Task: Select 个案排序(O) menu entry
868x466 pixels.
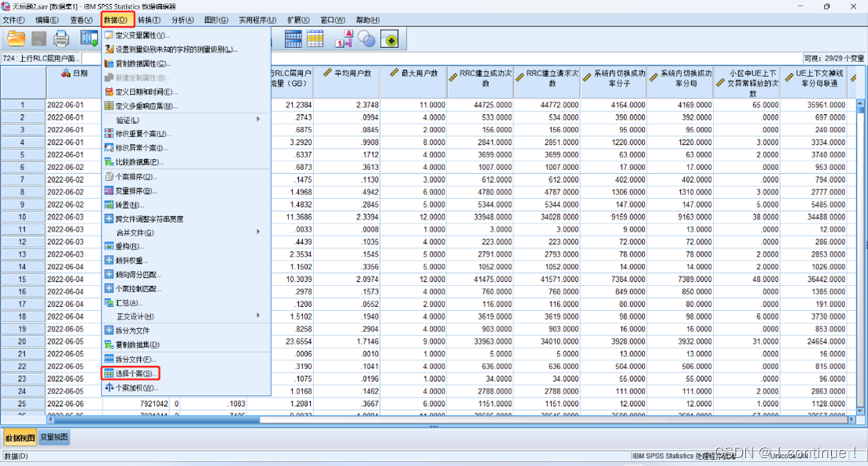Action: click(x=186, y=177)
